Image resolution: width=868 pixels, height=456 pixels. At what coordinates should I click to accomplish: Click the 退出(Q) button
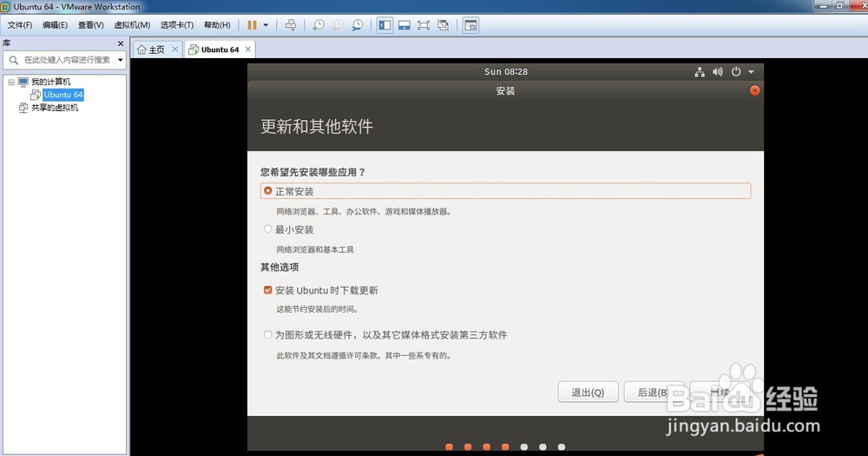click(x=588, y=393)
